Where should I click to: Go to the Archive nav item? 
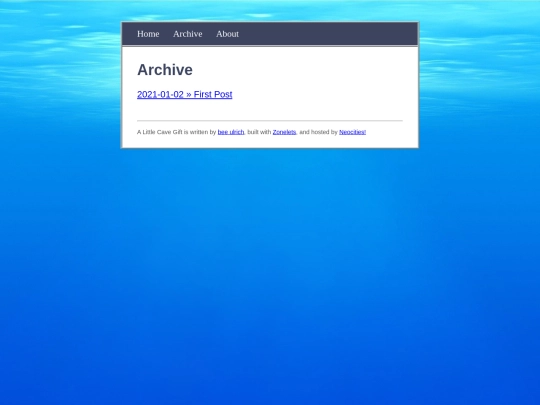(188, 34)
